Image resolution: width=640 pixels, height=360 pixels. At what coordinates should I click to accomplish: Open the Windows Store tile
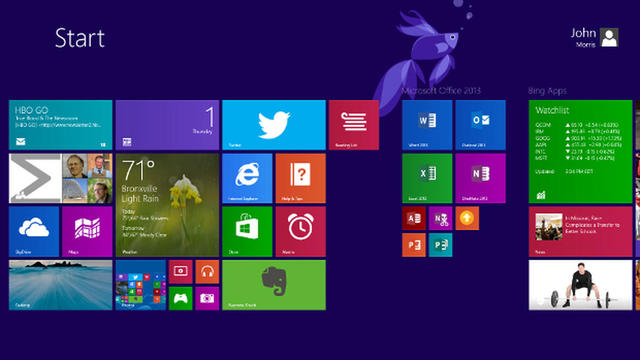tap(247, 231)
